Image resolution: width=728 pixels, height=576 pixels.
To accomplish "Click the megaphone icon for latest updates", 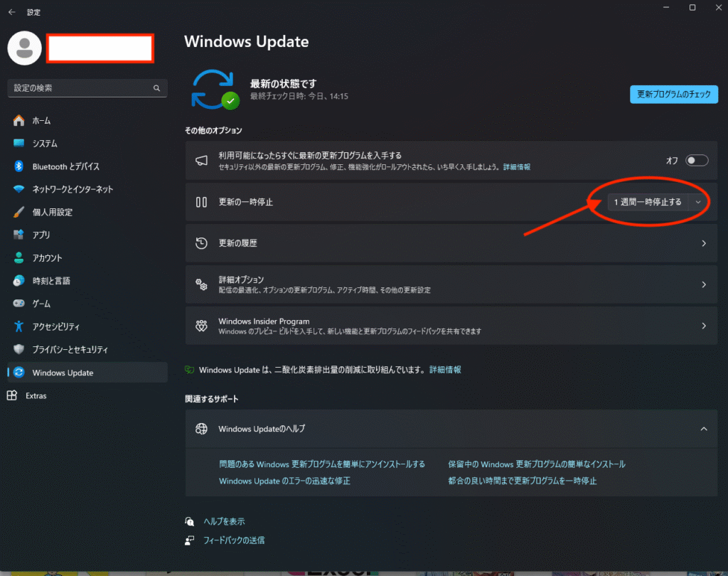I will tap(201, 161).
